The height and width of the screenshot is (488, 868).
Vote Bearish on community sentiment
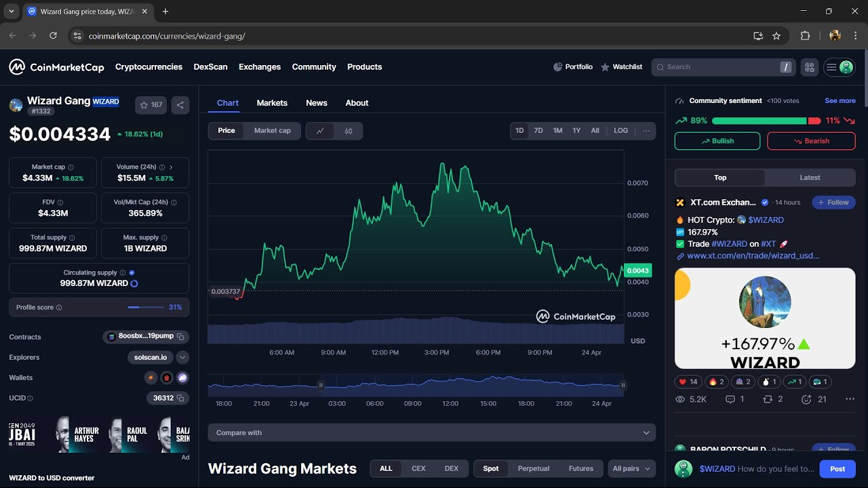[x=812, y=141]
